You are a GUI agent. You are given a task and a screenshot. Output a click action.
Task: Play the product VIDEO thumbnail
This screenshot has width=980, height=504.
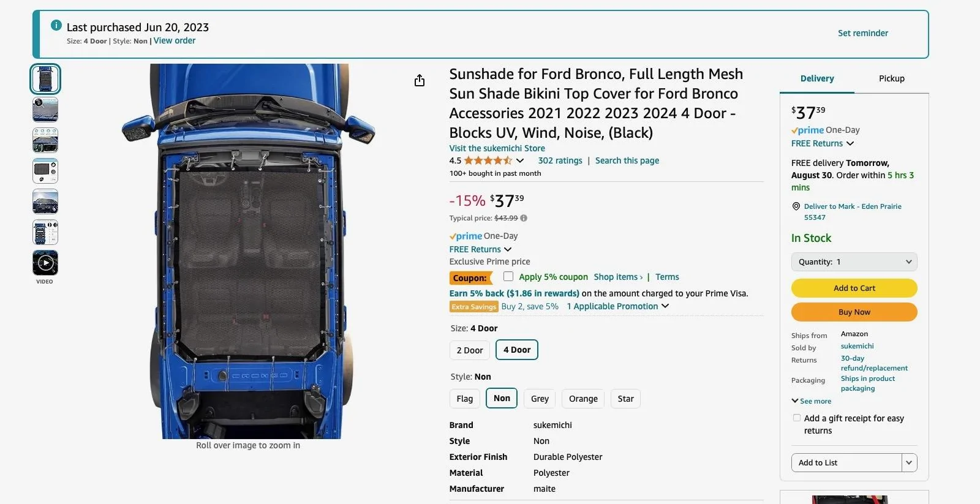point(45,263)
